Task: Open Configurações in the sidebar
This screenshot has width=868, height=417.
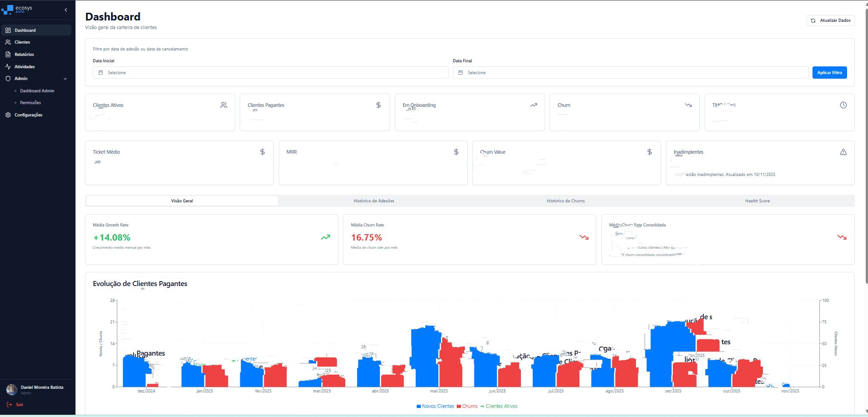Action: pos(36,115)
